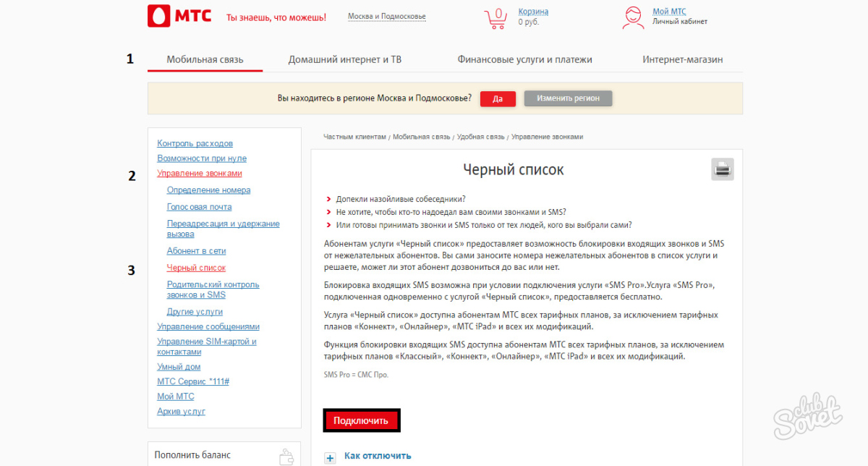Open the Мобильная связь tab
The image size is (868, 466).
tap(205, 59)
